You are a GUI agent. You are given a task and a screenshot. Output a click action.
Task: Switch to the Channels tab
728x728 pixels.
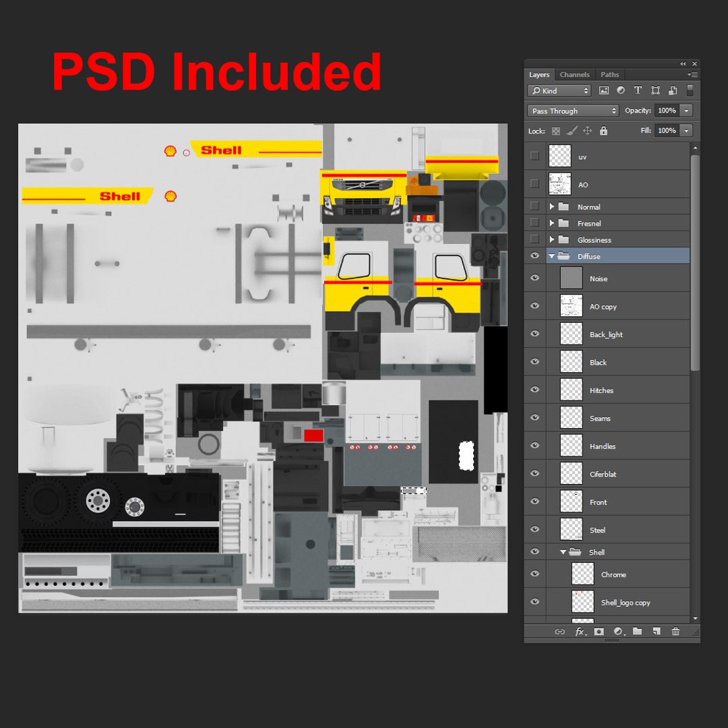(574, 74)
